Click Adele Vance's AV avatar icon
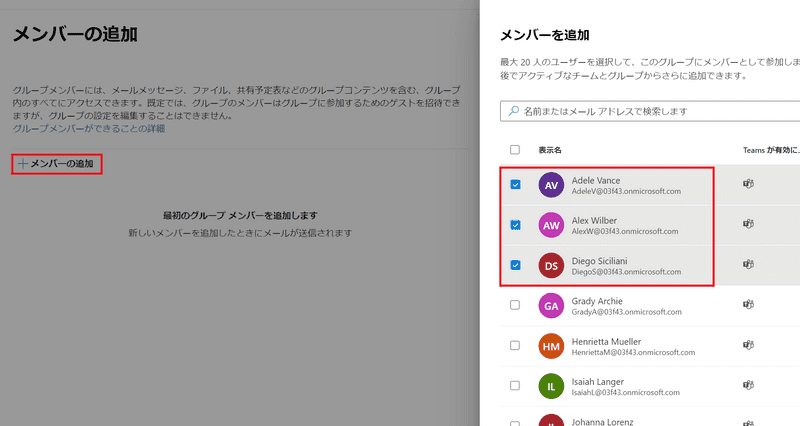This screenshot has height=426, width=800. pyautogui.click(x=551, y=185)
